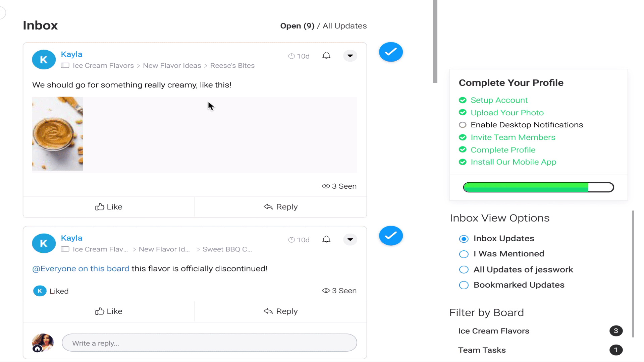This screenshot has height=362, width=644.
Task: Select the I Was Mentioned radio option
Action: pyautogui.click(x=464, y=254)
